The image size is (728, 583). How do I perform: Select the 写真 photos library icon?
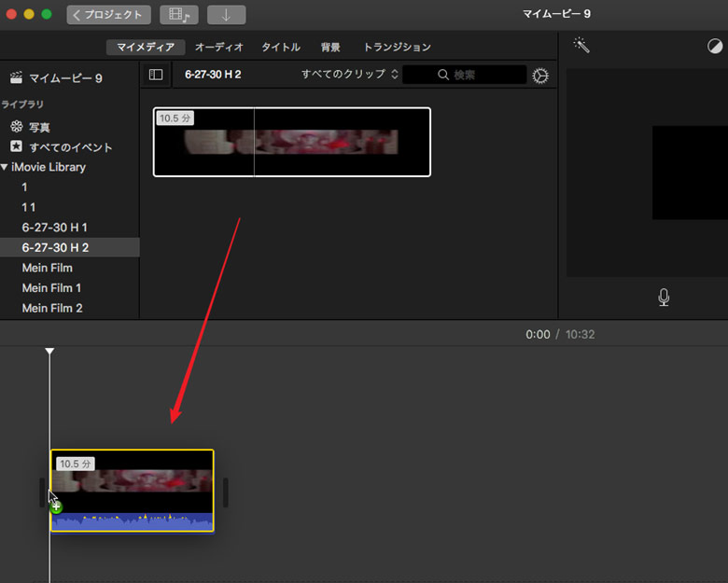(16, 127)
